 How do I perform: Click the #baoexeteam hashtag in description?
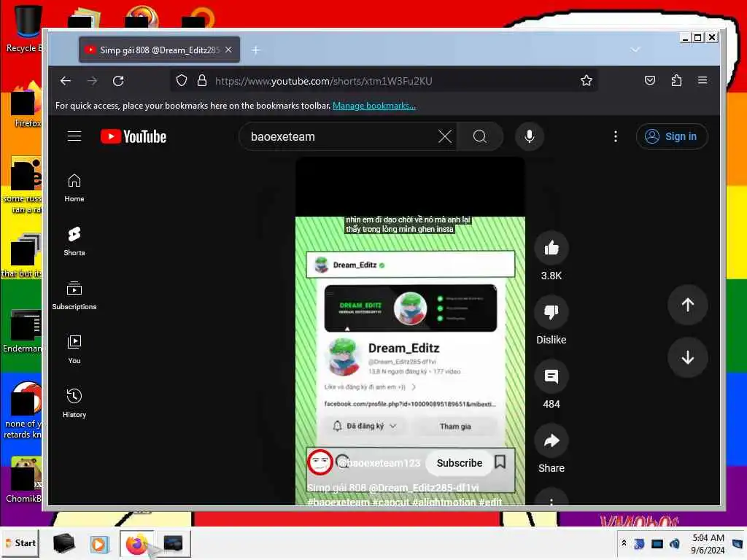click(338, 502)
